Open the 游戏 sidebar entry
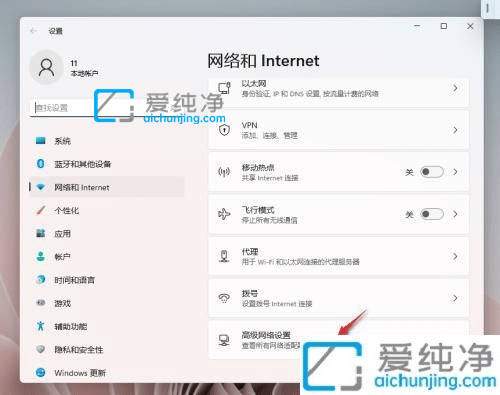Image resolution: width=500 pixels, height=395 pixels. tap(107, 303)
